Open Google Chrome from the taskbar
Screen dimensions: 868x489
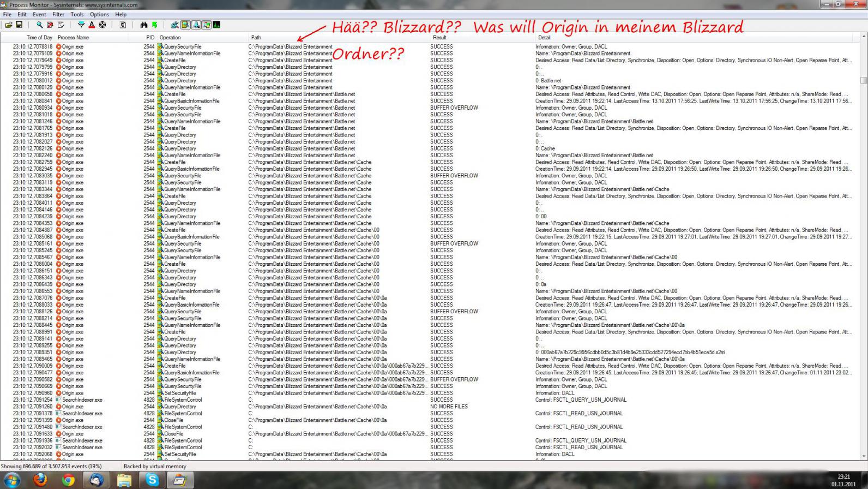tap(68, 480)
